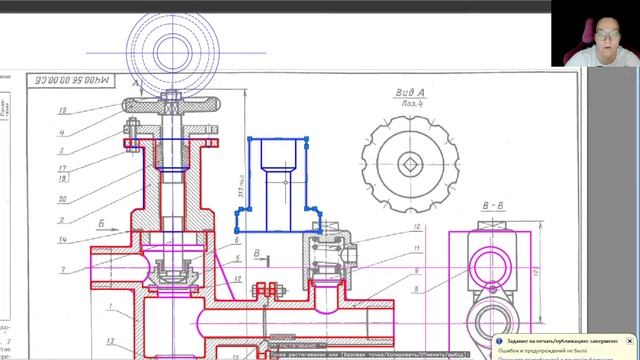Close the print job completed notification
The height and width of the screenshot is (360, 640).
(x=630, y=341)
